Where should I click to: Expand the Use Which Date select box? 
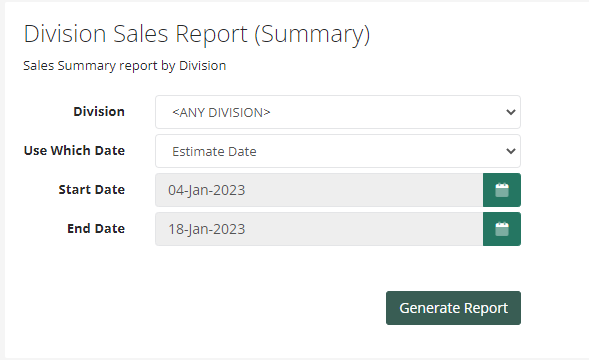point(338,151)
